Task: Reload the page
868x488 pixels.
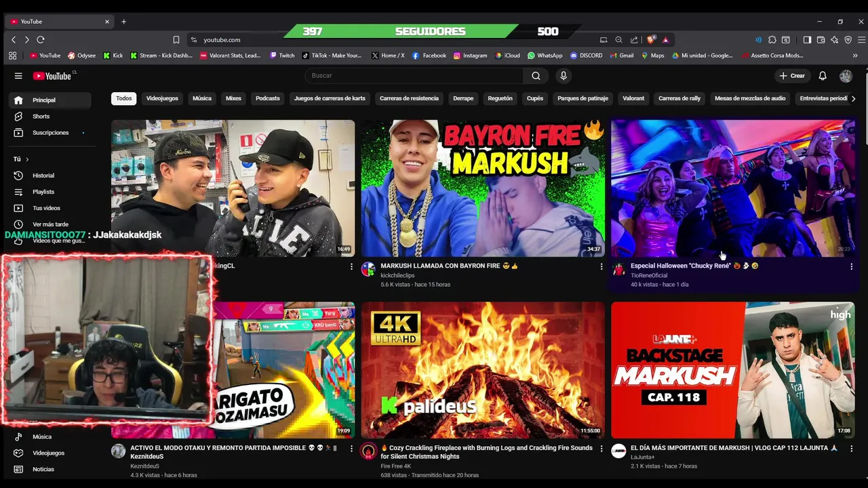Action: 41,40
